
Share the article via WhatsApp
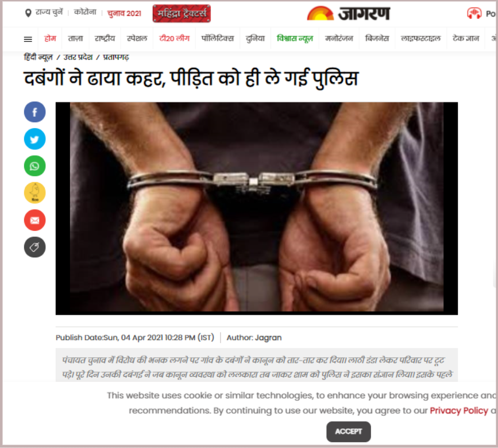point(34,166)
